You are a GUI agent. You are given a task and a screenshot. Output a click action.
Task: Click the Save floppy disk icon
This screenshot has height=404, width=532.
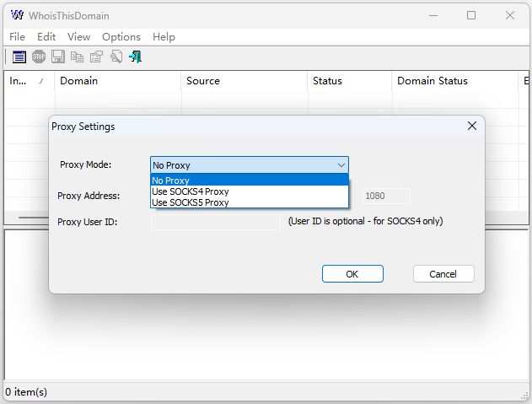click(58, 57)
